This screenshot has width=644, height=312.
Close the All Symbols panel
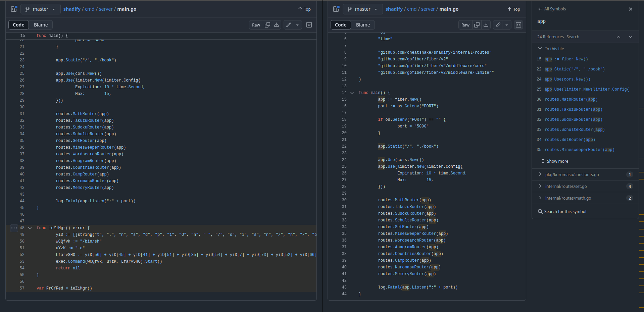point(630,9)
